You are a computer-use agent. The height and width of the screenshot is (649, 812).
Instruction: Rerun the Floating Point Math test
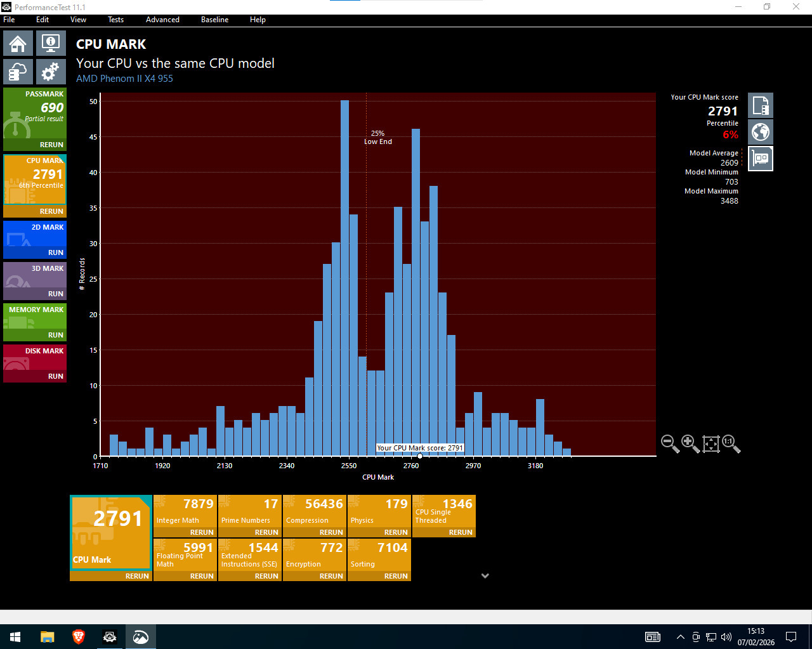pos(202,576)
